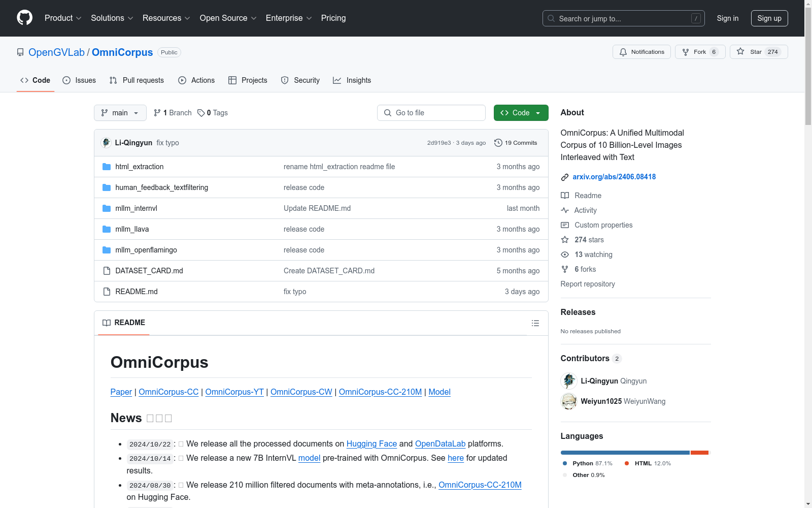The height and width of the screenshot is (508, 812).
Task: Expand the Solutions menu
Action: coord(112,18)
